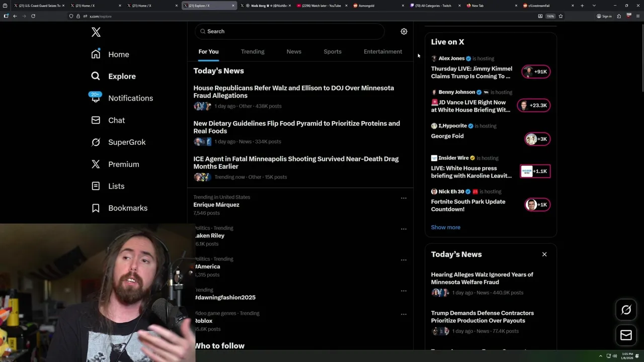Open Trump Demands Defense Contractors story

(x=482, y=317)
